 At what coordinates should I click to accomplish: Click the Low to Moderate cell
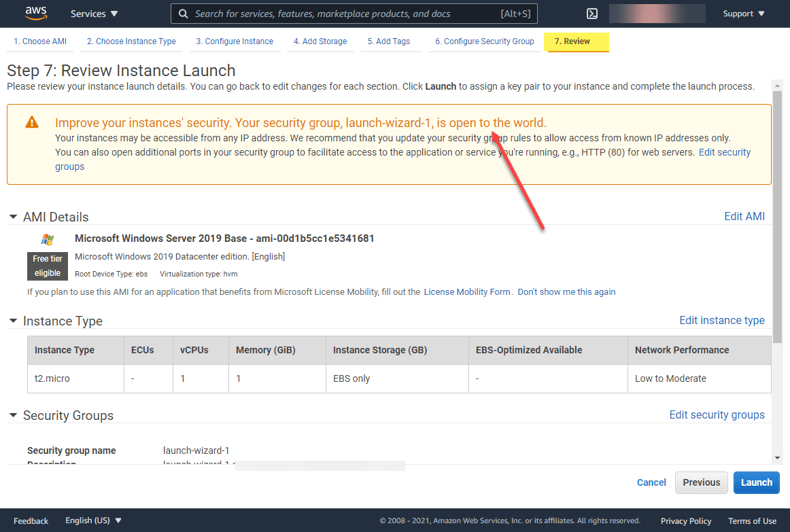(x=700, y=378)
